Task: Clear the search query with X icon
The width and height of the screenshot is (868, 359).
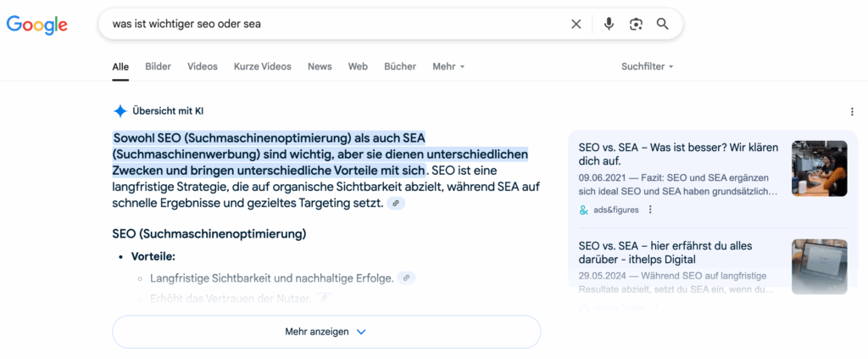Action: [x=576, y=24]
